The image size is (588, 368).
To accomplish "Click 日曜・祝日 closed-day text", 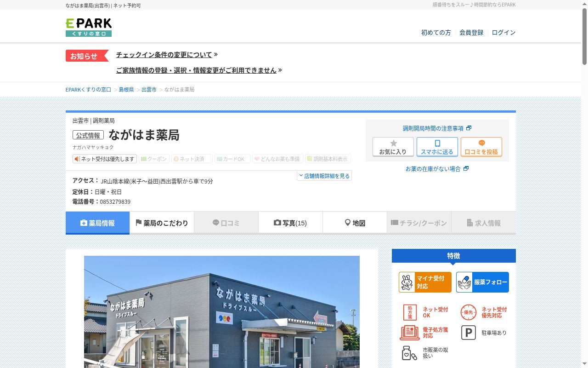I will coord(108,192).
